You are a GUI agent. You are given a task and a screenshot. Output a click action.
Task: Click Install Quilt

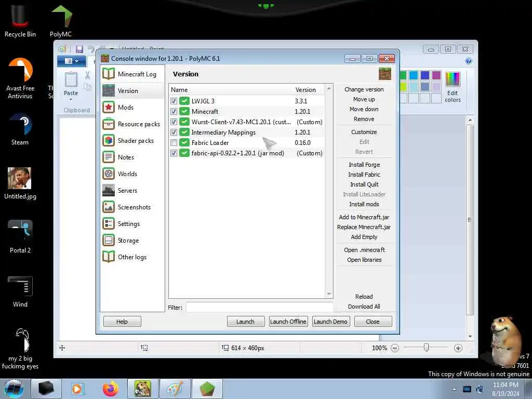pos(364,184)
